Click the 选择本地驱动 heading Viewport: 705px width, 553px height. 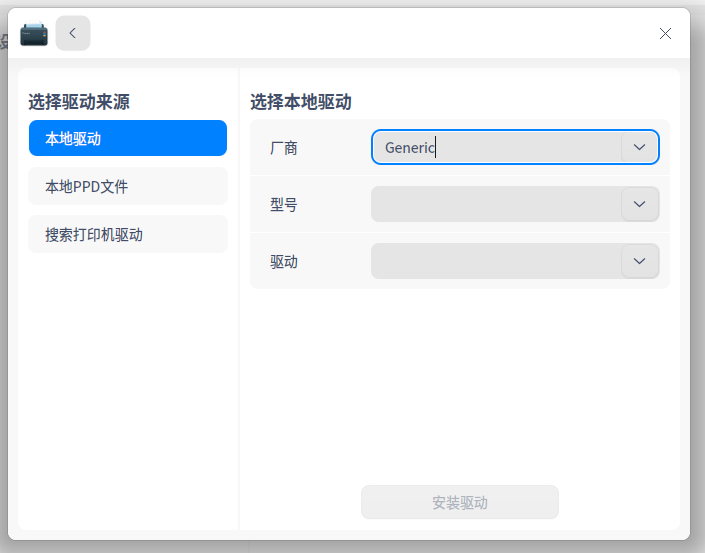tap(301, 101)
